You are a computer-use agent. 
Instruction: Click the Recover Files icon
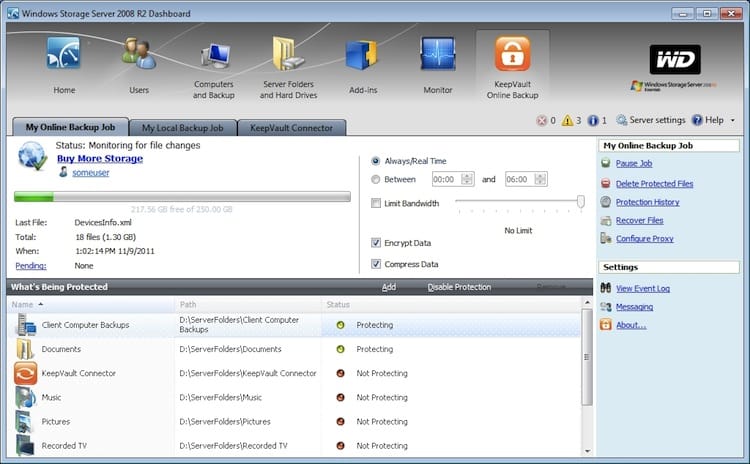click(606, 221)
